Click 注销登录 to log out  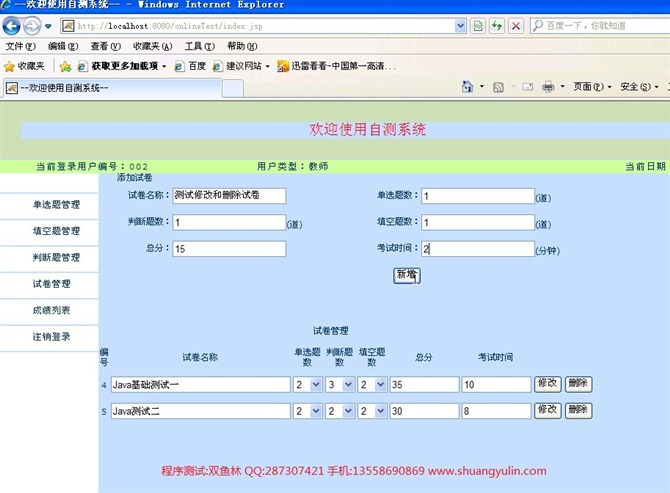[51, 337]
